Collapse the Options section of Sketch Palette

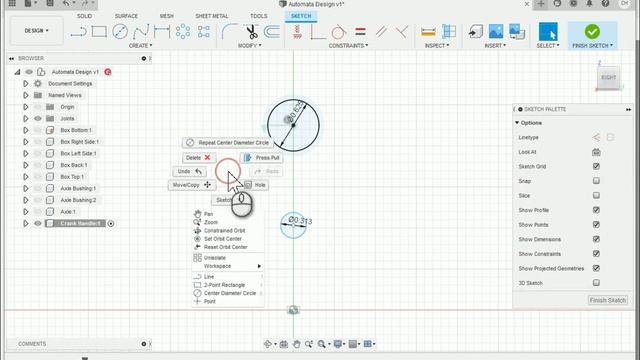click(517, 122)
